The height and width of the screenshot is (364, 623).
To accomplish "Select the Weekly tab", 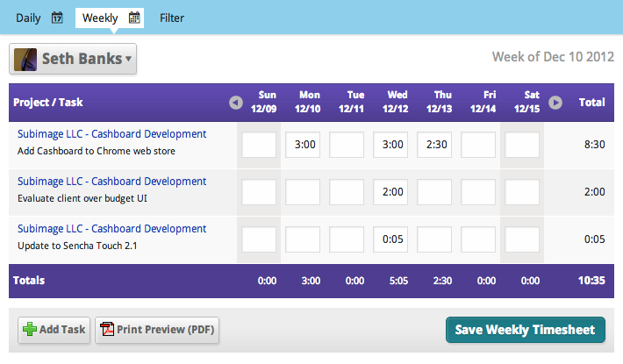I will click(x=100, y=18).
